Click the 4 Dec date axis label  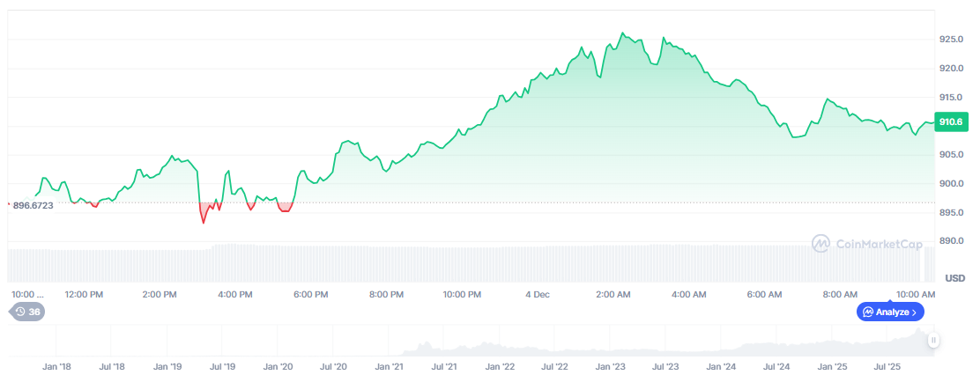pyautogui.click(x=538, y=294)
